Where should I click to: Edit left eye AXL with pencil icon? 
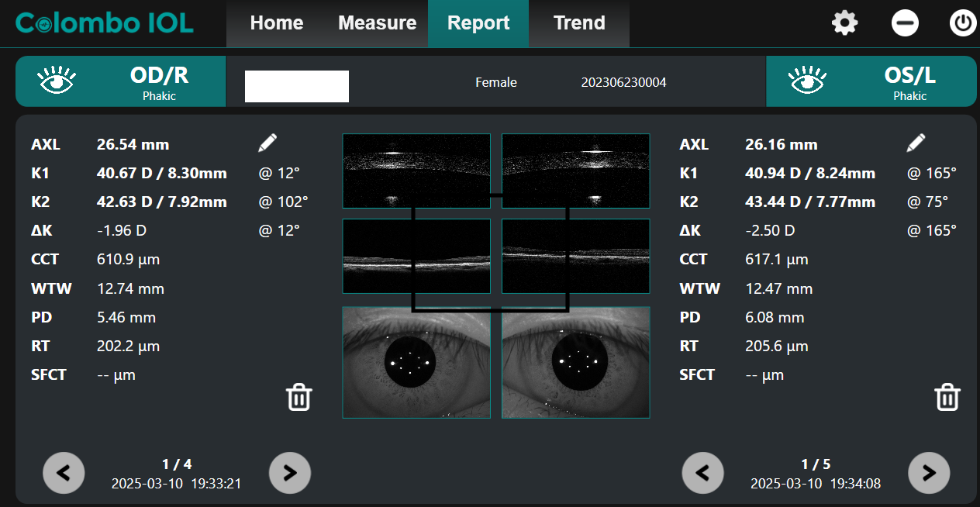(x=916, y=143)
